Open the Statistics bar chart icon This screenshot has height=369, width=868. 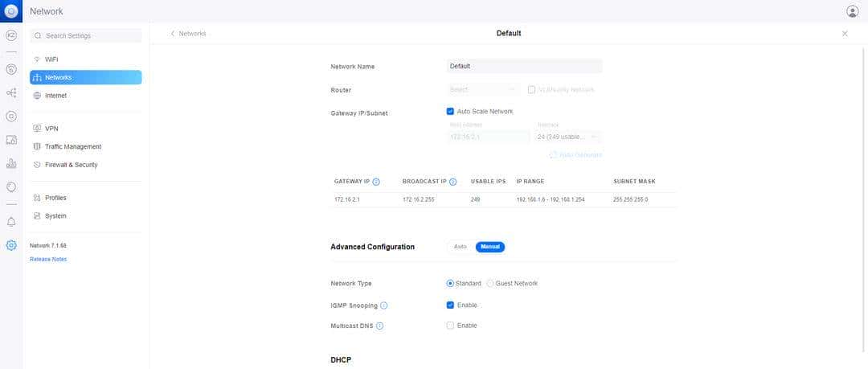[11, 163]
